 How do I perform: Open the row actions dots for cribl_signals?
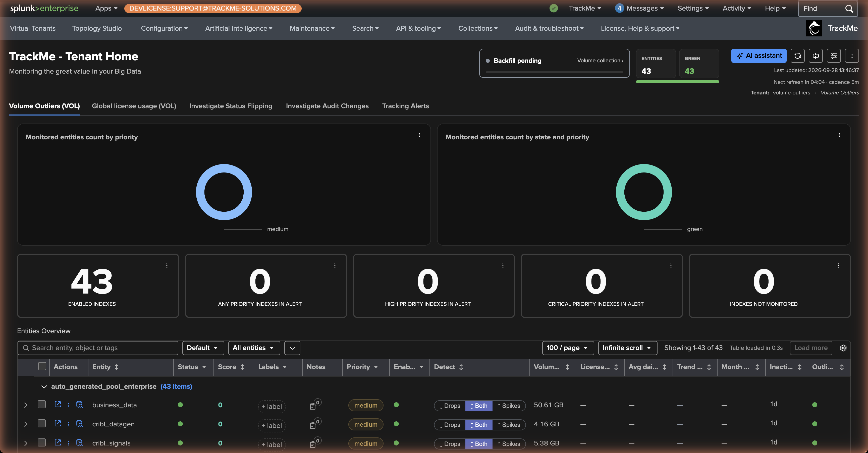click(68, 443)
